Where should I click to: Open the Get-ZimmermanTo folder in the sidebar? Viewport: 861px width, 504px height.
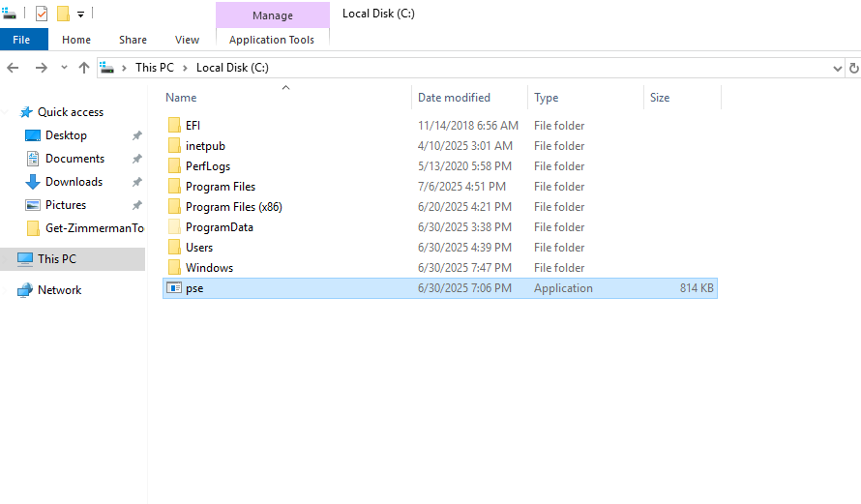(95, 228)
